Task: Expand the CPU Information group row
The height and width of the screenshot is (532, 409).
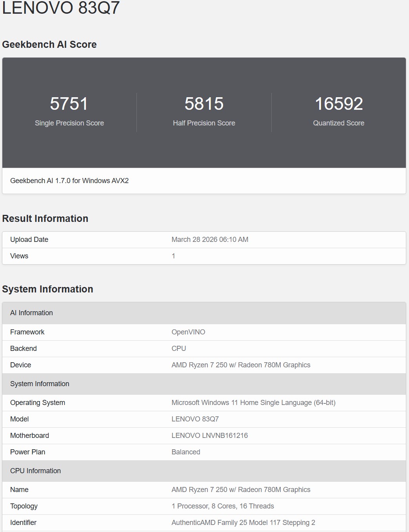Action: click(x=36, y=471)
